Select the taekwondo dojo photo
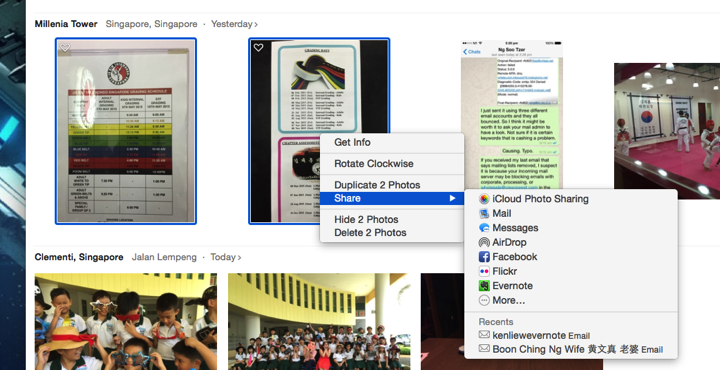 (x=667, y=131)
